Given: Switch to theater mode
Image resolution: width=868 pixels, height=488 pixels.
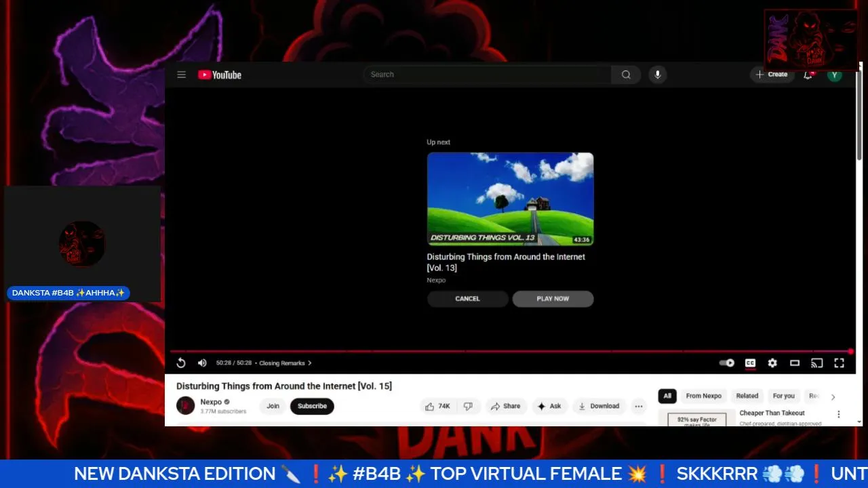Looking at the screenshot, I should click(795, 363).
